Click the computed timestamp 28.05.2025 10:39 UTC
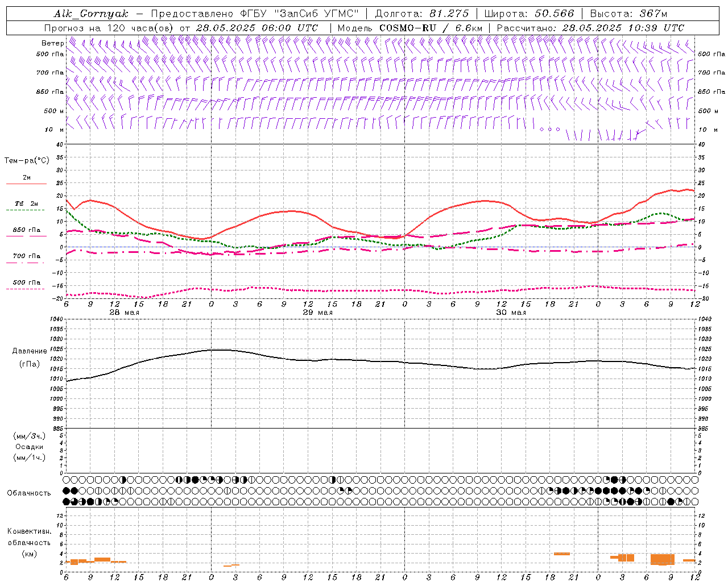The height and width of the screenshot is (582, 728). [623, 28]
